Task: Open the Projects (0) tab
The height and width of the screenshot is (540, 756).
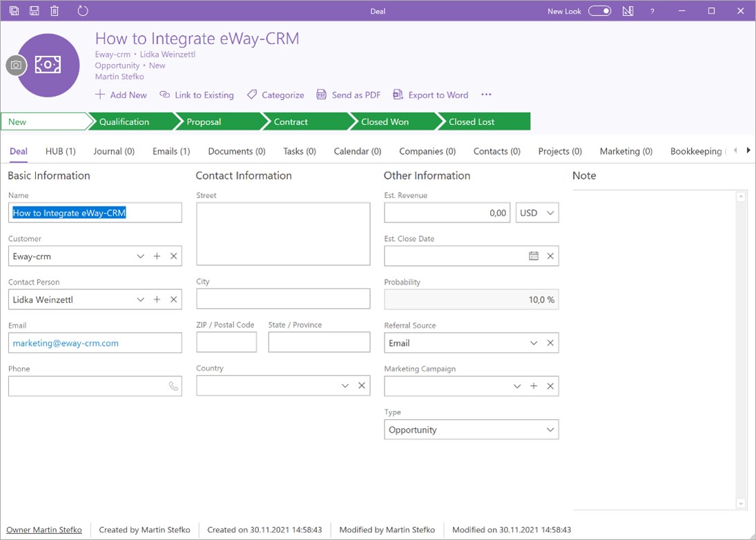Action: tap(560, 151)
